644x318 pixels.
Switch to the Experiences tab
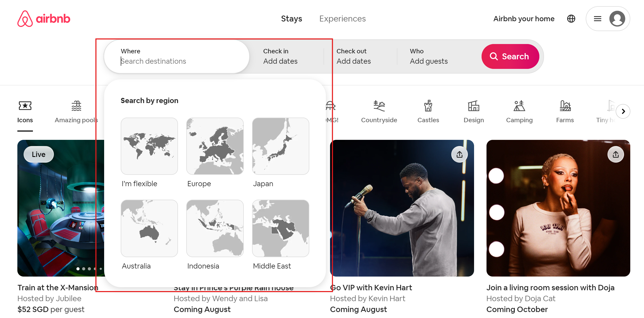click(342, 19)
